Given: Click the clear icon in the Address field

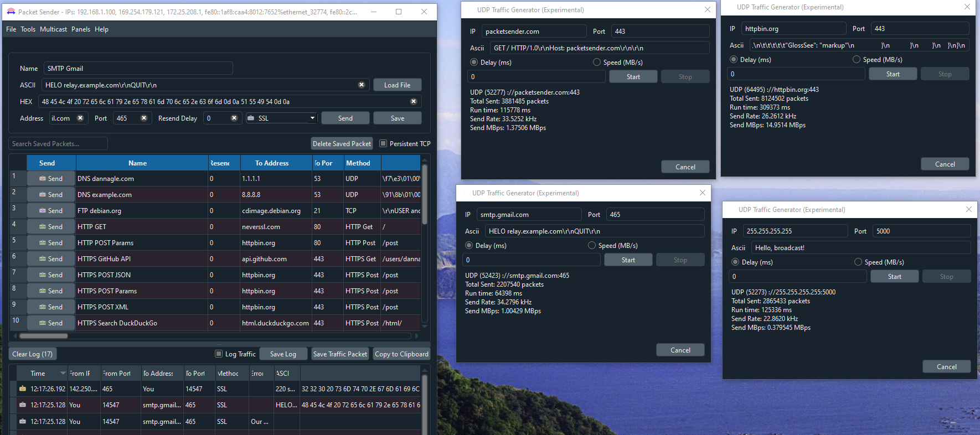Looking at the screenshot, I should (x=80, y=118).
